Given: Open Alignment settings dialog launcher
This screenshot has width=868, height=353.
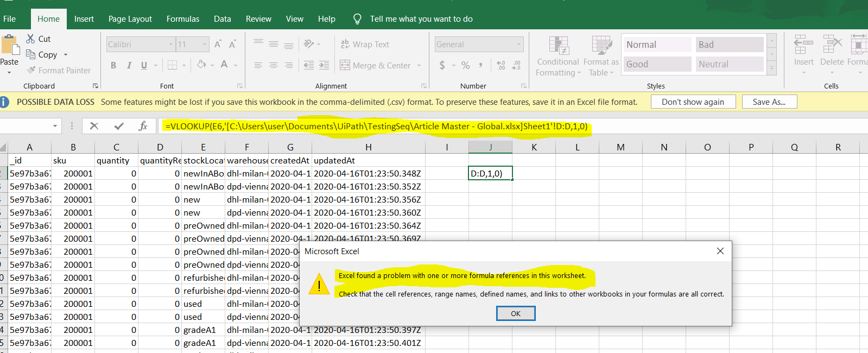Looking at the screenshot, I should (x=424, y=86).
